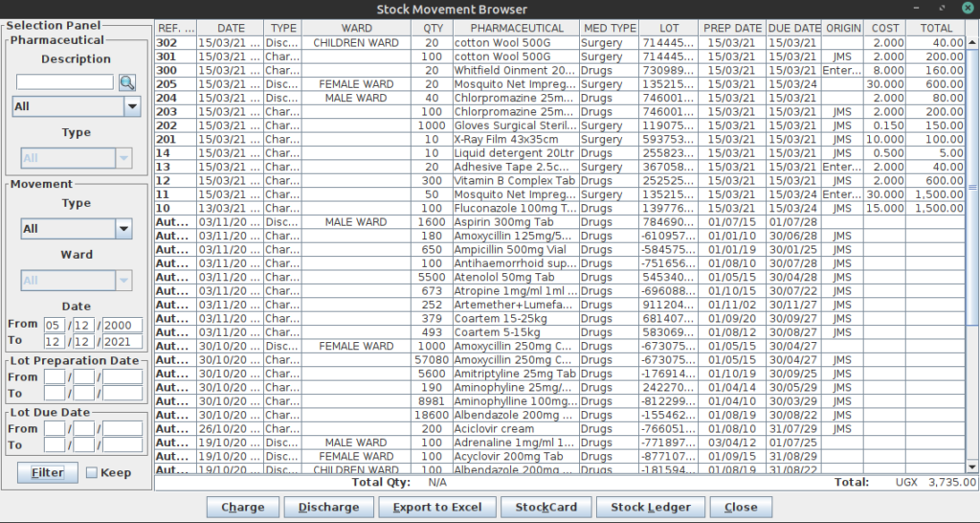Click the pharmaceutical Description text field
980x523 pixels.
coord(64,82)
